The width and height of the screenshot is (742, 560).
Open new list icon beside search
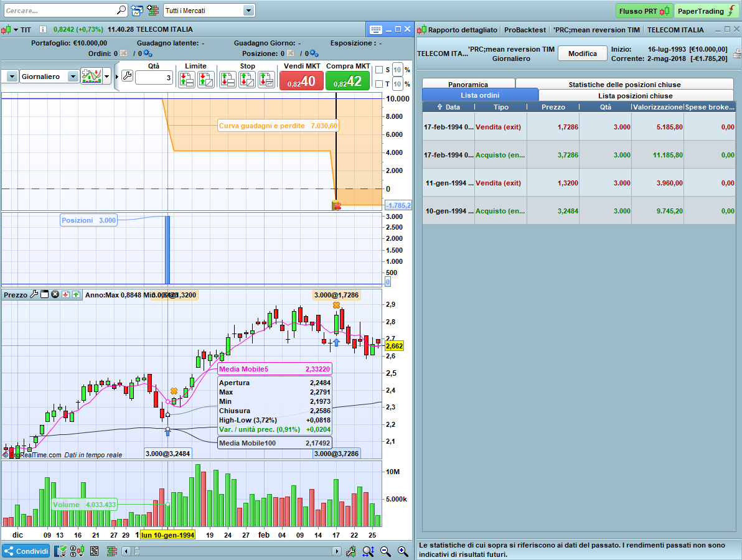(x=153, y=11)
